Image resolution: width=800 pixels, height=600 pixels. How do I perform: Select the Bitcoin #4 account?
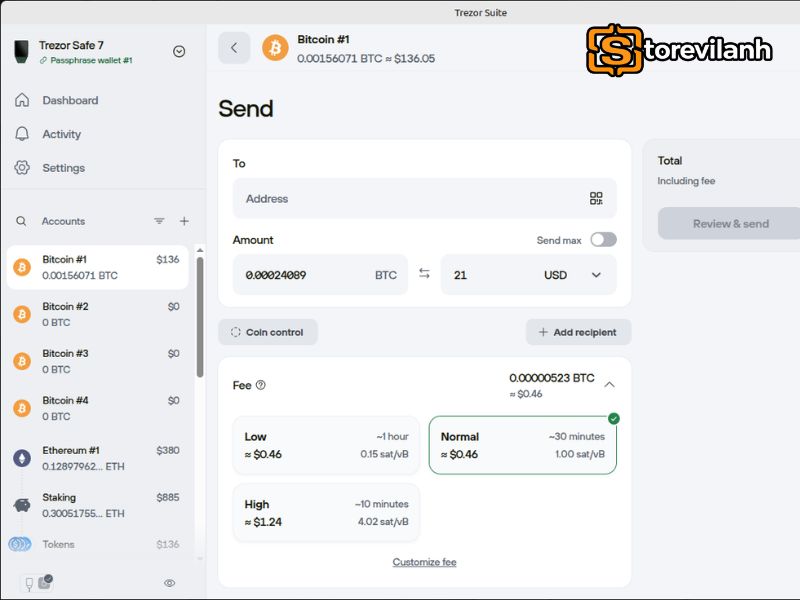[x=97, y=408]
